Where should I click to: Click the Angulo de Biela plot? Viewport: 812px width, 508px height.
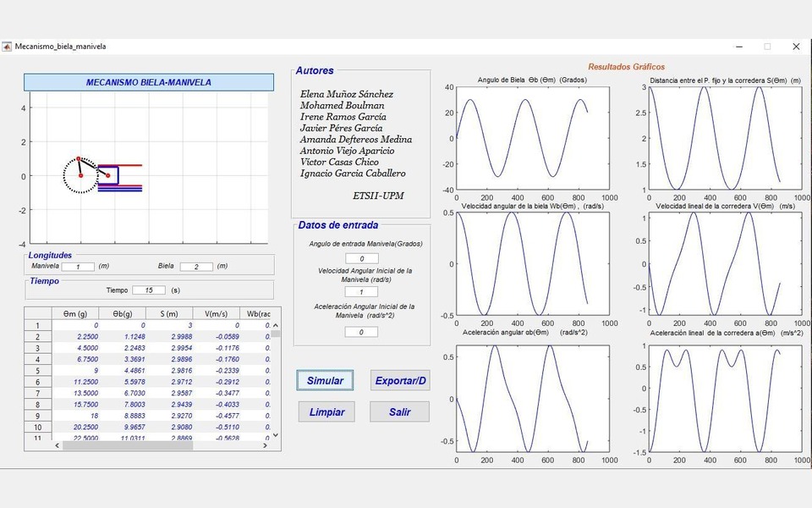coord(533,138)
